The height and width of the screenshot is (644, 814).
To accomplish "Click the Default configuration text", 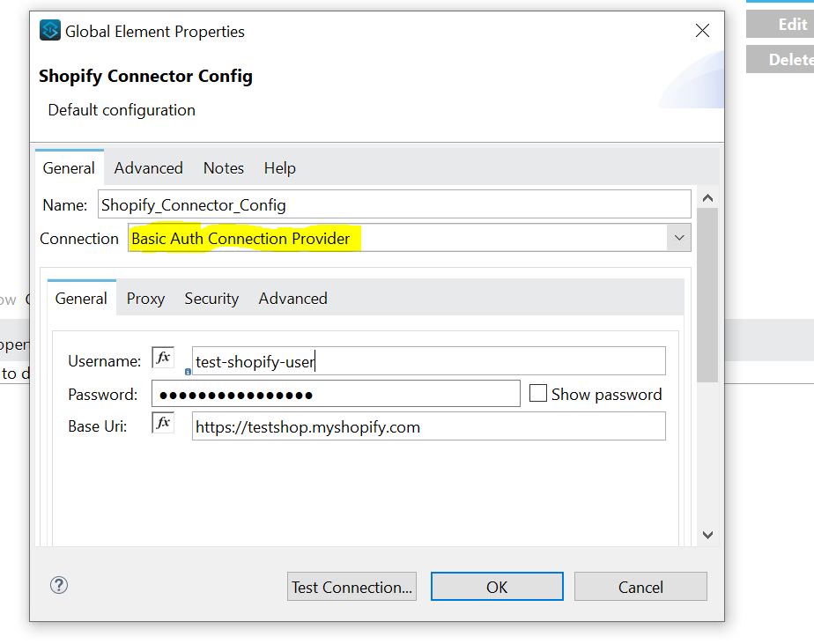I will pos(122,110).
